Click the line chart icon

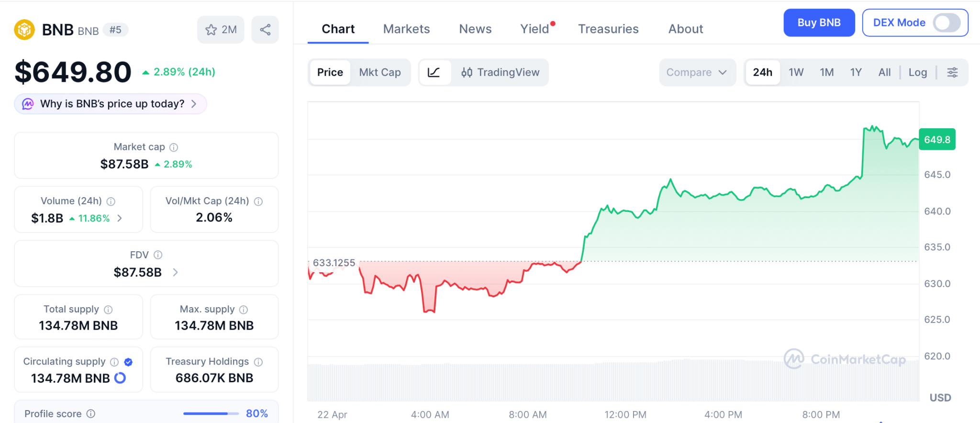click(x=434, y=72)
